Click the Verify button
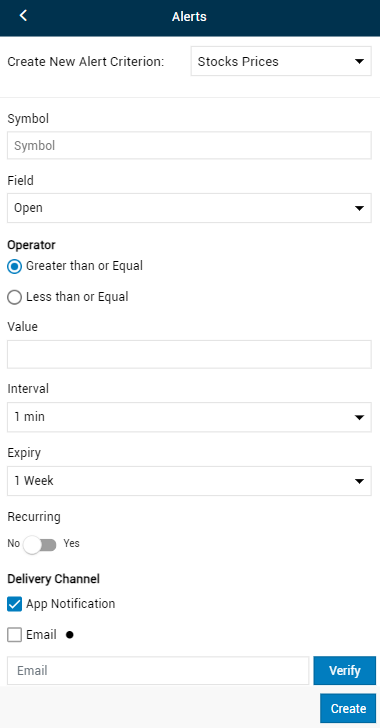 pos(345,670)
